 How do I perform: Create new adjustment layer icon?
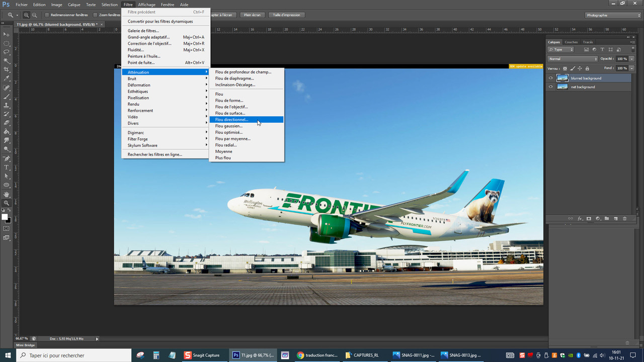[598, 219]
